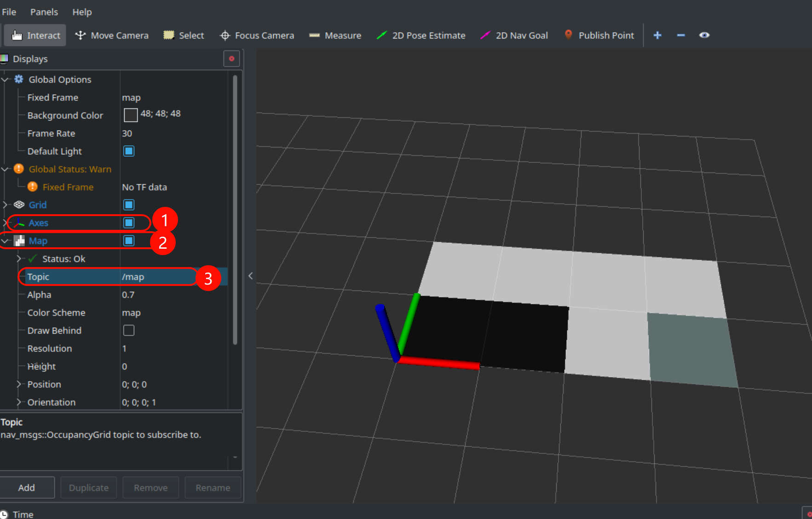812x519 pixels.
Task: Toggle the Default Light checkbox
Action: [x=129, y=151]
